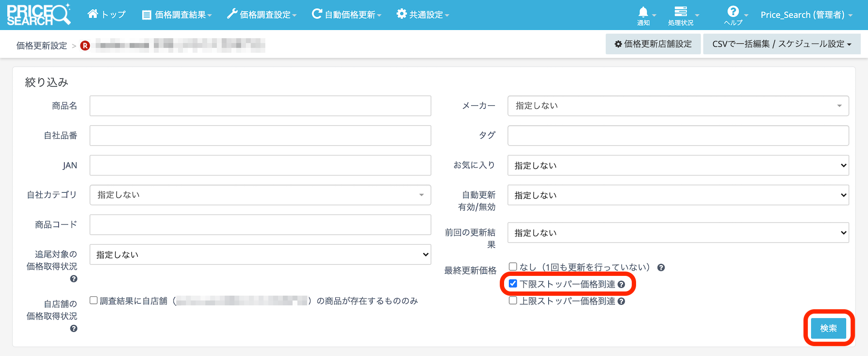Enable 上限ストッパー価格到達 checkbox

[513, 301]
